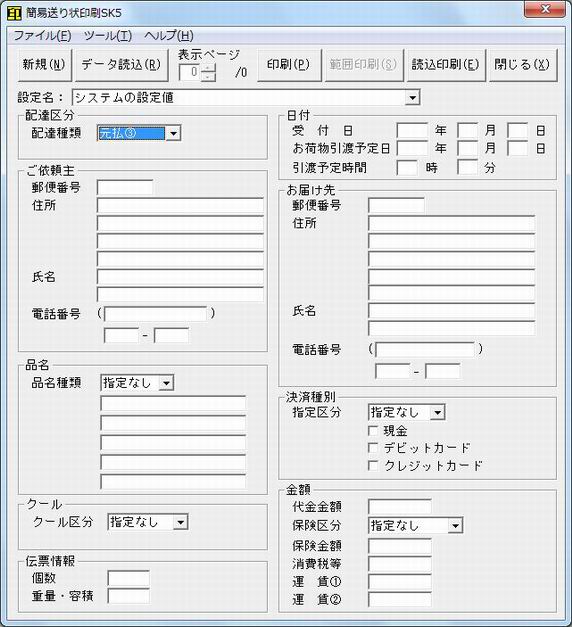
Task: Click the 閉じる(X) button
Action: coord(522,65)
